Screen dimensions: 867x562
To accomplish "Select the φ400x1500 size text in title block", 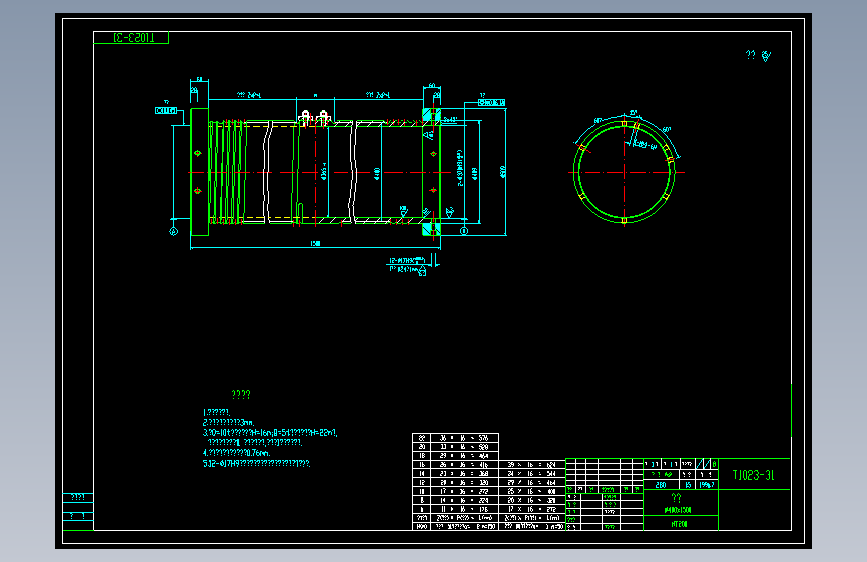I will (678, 510).
